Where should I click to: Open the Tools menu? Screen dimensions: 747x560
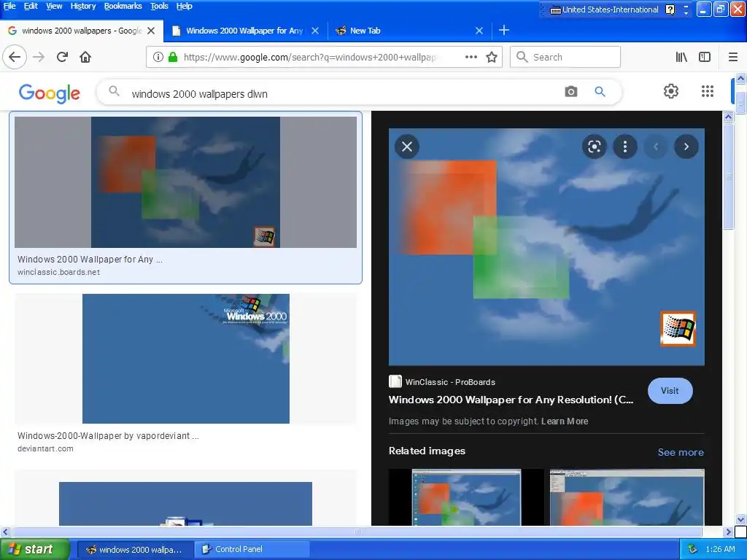(x=159, y=6)
